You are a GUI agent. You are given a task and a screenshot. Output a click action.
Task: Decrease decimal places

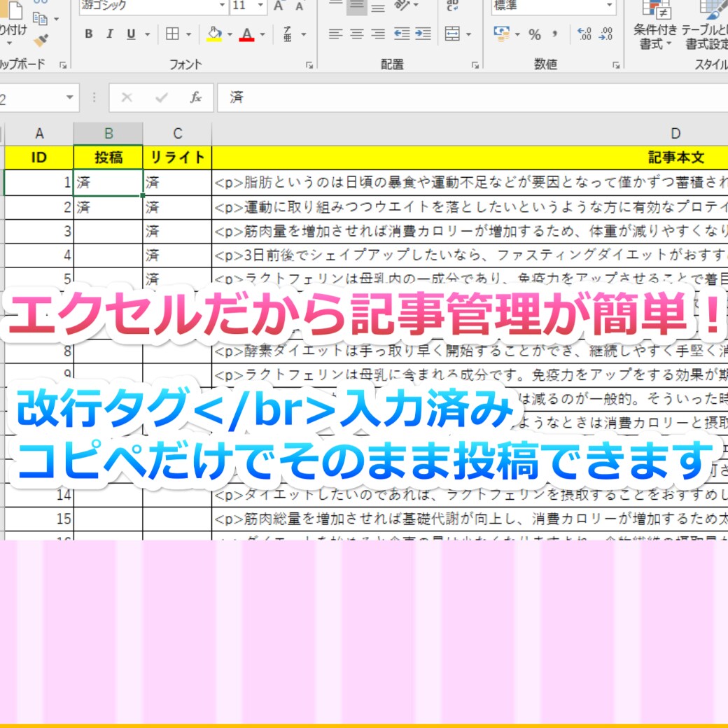tap(606, 34)
